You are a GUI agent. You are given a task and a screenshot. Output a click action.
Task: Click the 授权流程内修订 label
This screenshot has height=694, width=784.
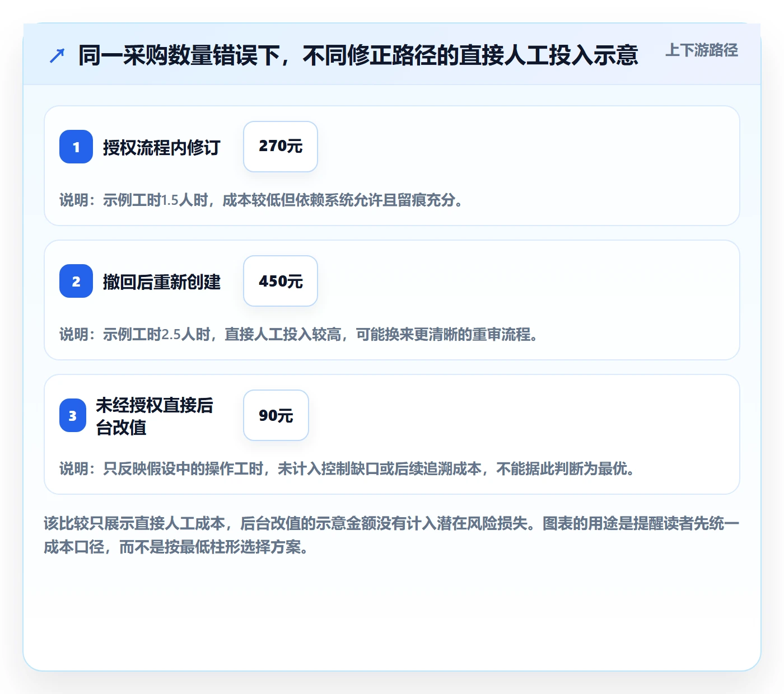(161, 147)
